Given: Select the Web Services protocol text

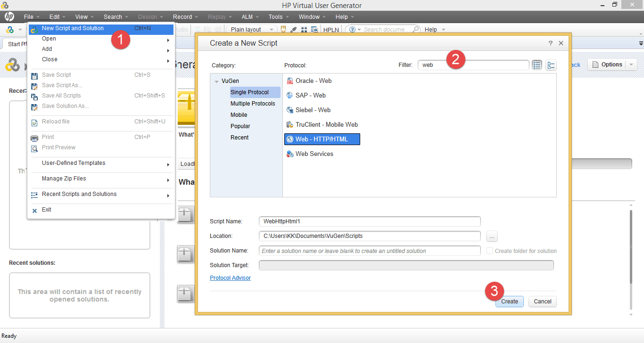Looking at the screenshot, I should 314,154.
